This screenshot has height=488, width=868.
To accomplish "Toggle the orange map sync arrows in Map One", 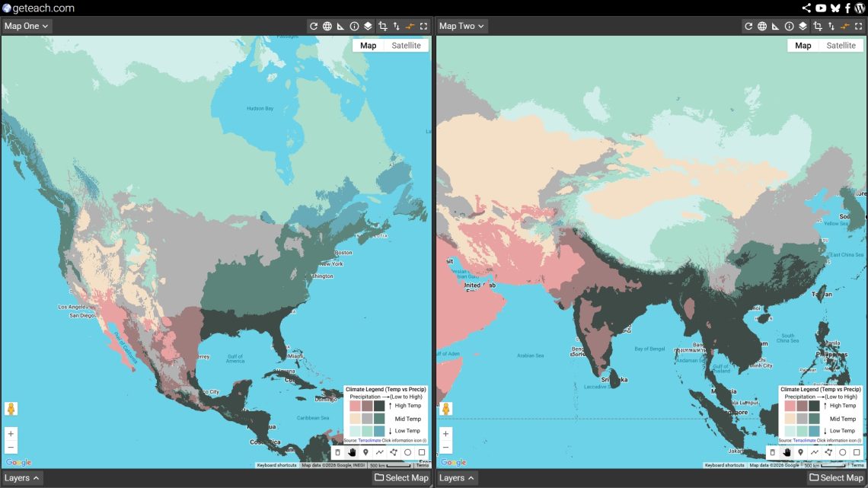I will click(x=410, y=26).
